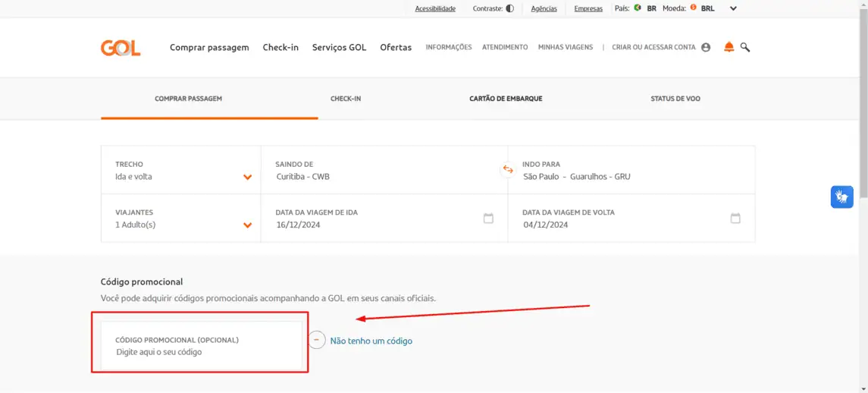Click the account profile avatar icon
Viewport: 868px width, 393px height.
click(x=706, y=48)
